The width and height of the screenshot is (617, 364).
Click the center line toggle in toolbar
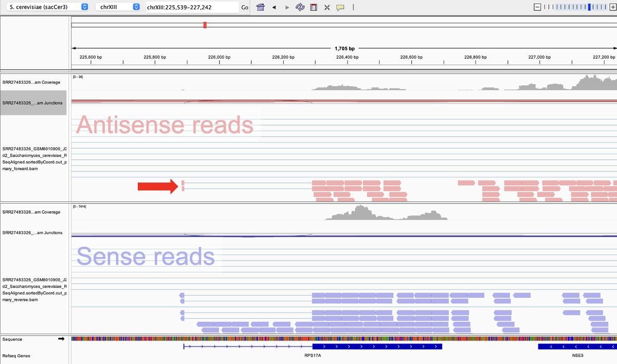click(353, 7)
